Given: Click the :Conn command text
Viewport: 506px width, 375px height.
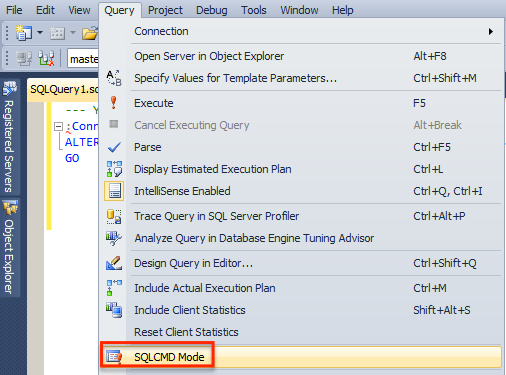Looking at the screenshot, I should 82,126.
